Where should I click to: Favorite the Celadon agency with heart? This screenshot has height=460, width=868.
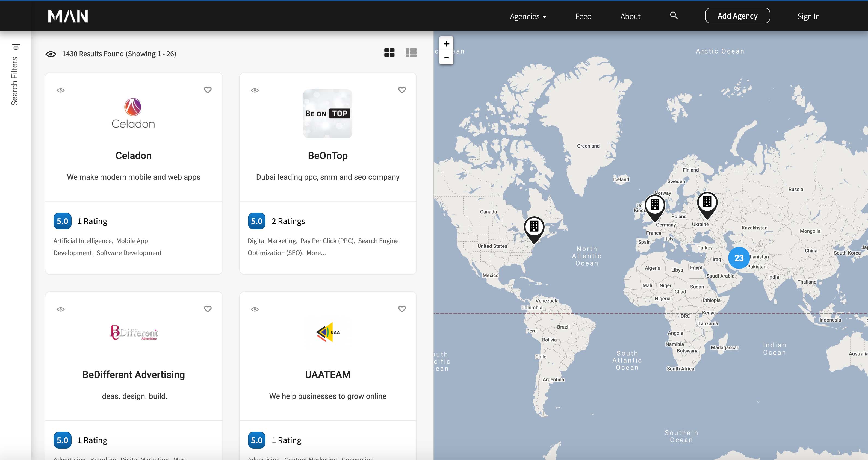click(x=208, y=90)
